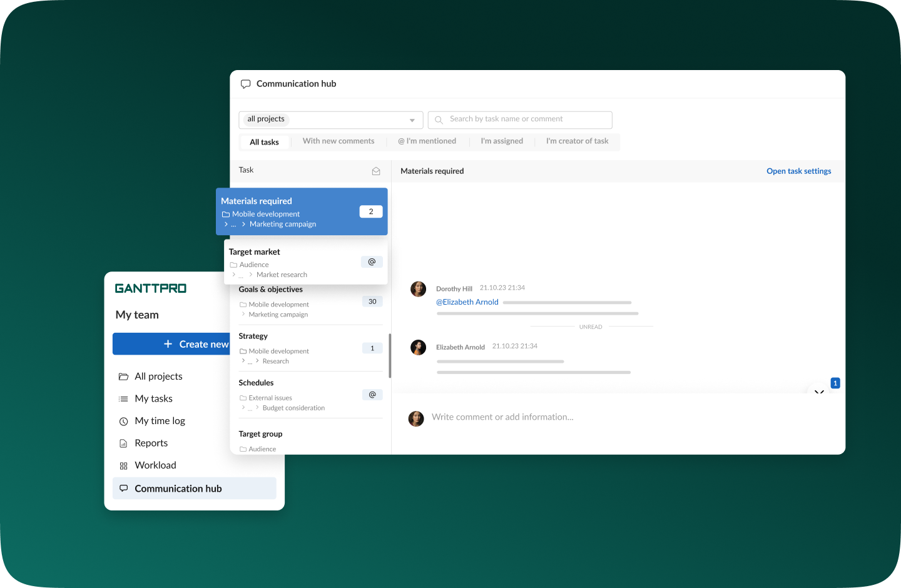Screen dimensions: 901x588
Task: Click the Workload grid icon
Action: 123,466
